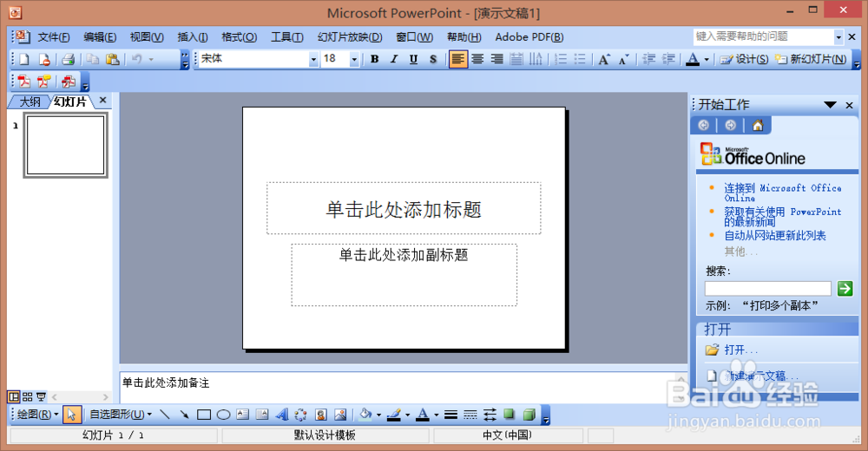The height and width of the screenshot is (451, 868).
Task: Click the Undo arrow icon
Action: [x=137, y=59]
